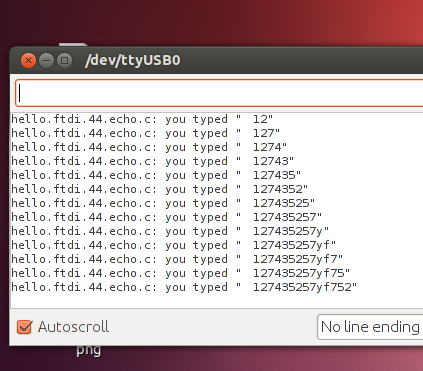Select the png file on the desktop
Screen dimensions: 423x371
tap(88, 350)
